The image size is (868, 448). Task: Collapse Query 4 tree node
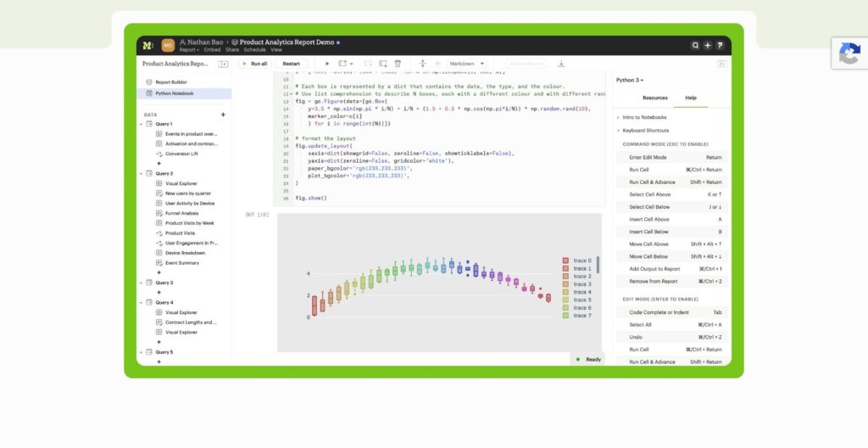click(142, 303)
